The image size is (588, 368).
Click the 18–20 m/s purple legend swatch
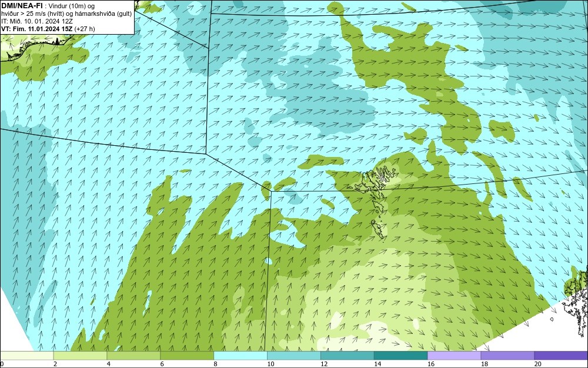pyautogui.click(x=508, y=355)
